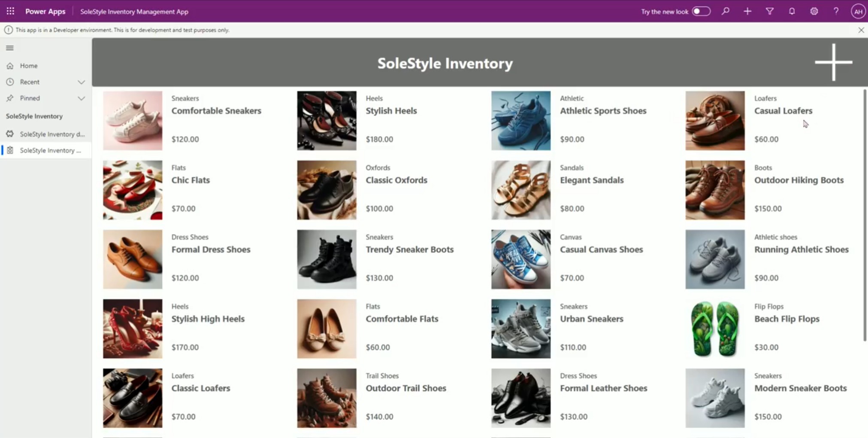Select the add (+) icon in the header bar
The image size is (868, 438).
[748, 11]
